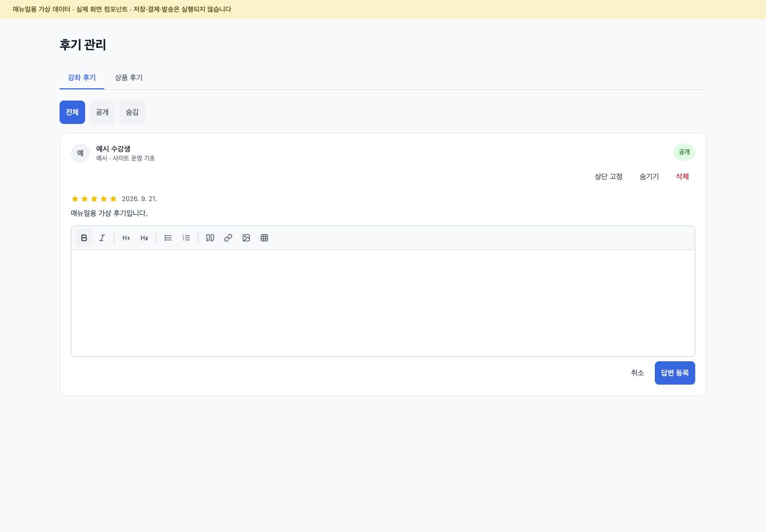Click the 예 avatar of the reviewer

[80, 153]
